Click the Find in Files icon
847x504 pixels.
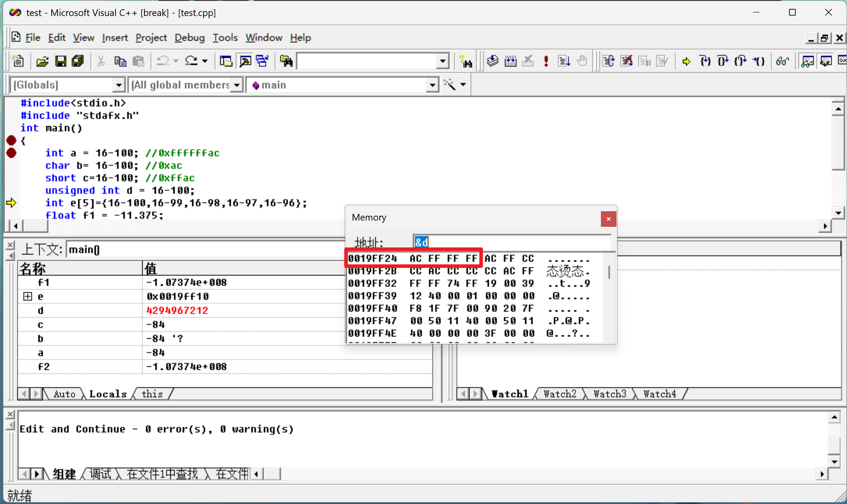tap(286, 61)
